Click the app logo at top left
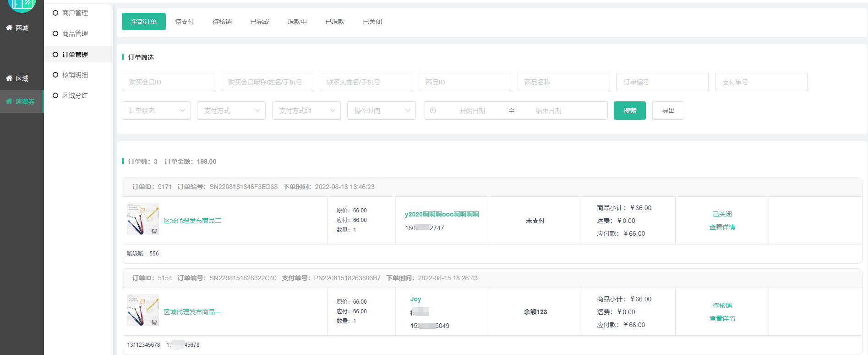The height and width of the screenshot is (355, 868). (x=22, y=5)
